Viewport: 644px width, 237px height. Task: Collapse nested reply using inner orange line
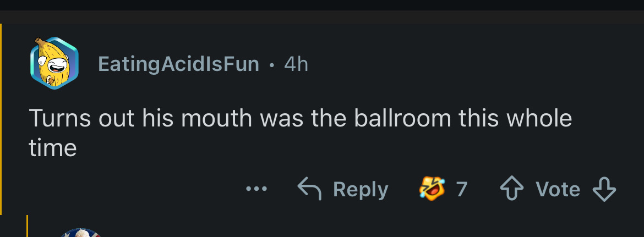(x=28, y=227)
